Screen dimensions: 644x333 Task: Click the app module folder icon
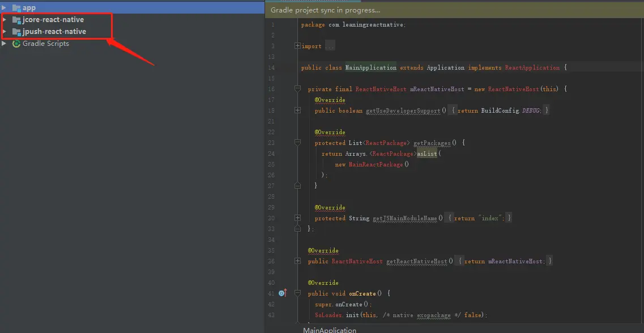tap(16, 8)
